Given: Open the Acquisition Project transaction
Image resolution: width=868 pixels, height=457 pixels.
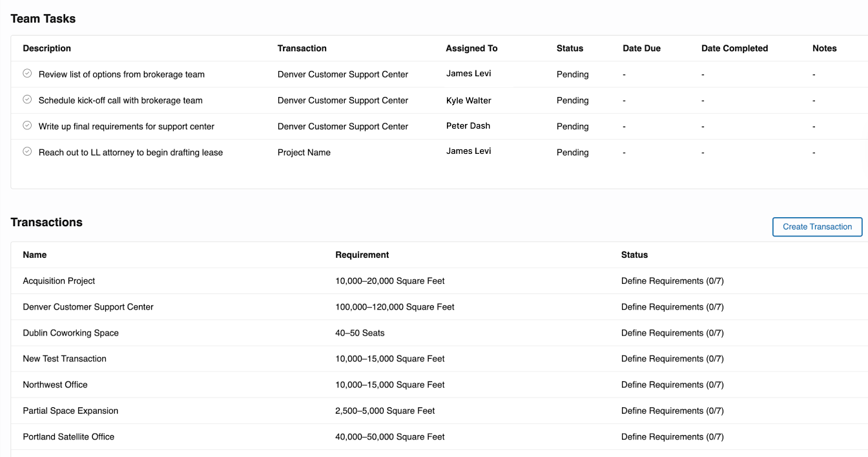Looking at the screenshot, I should click(59, 281).
